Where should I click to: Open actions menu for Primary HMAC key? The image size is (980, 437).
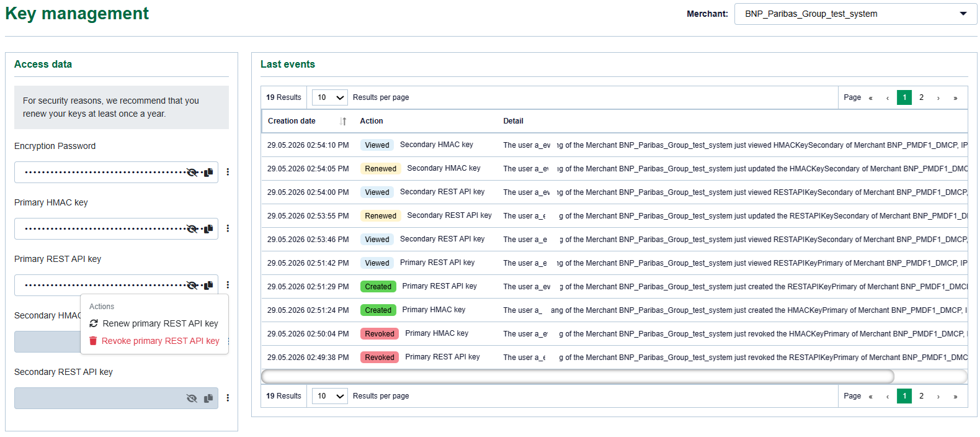(228, 228)
